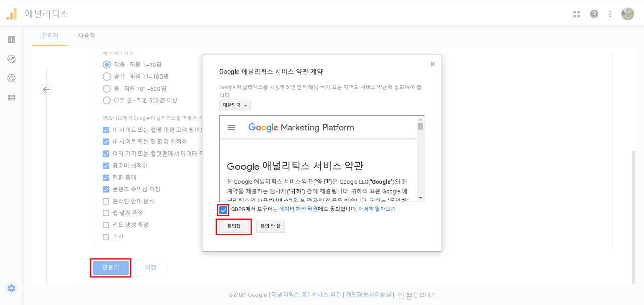The width and height of the screenshot is (644, 305).
Task: Click the back arrow button
Action: pos(46,90)
